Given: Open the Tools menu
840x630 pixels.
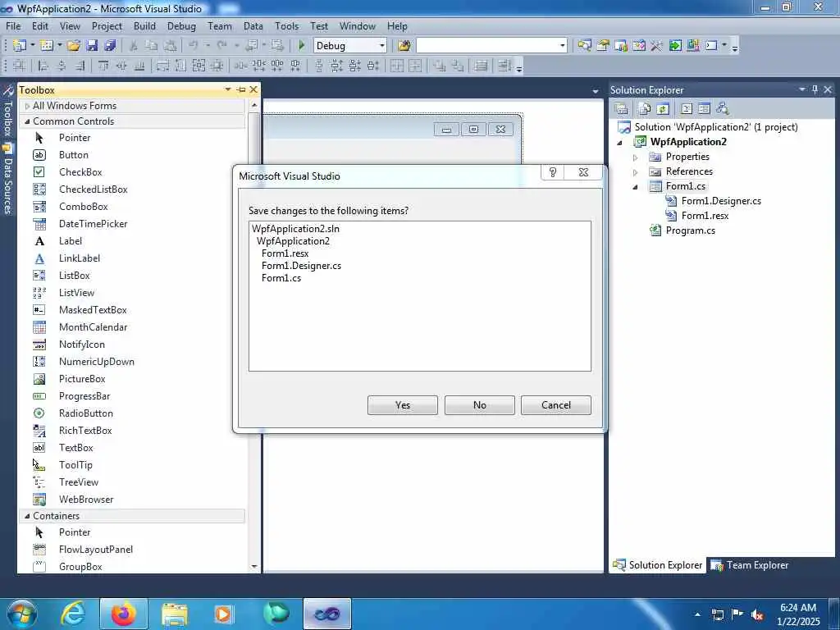Looking at the screenshot, I should tap(286, 25).
